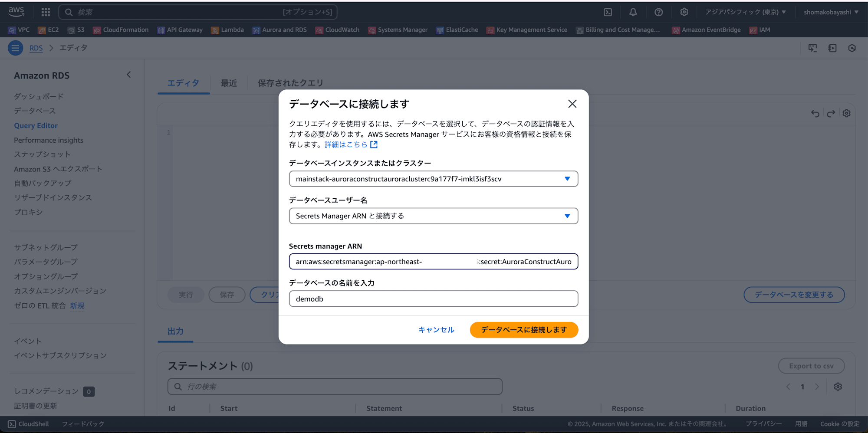Open Performance insights in sidebar

click(x=49, y=140)
